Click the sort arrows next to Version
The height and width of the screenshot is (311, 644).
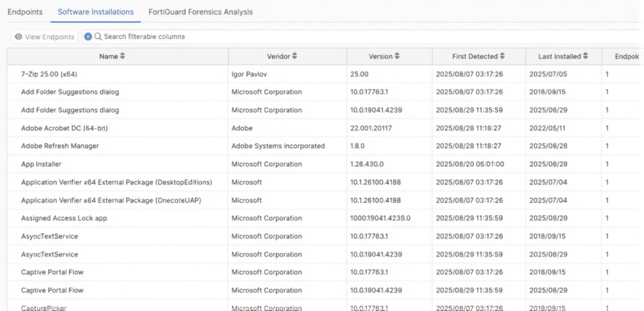tap(397, 57)
